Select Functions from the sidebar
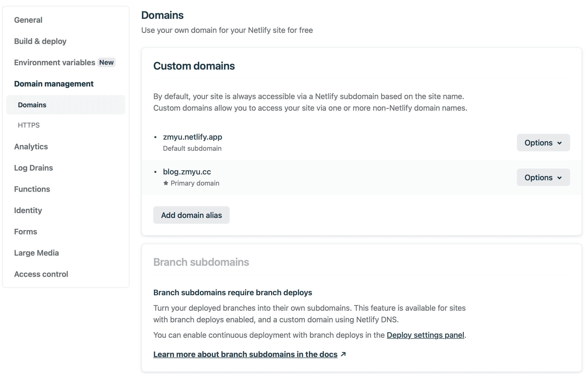588x374 pixels. [x=32, y=189]
